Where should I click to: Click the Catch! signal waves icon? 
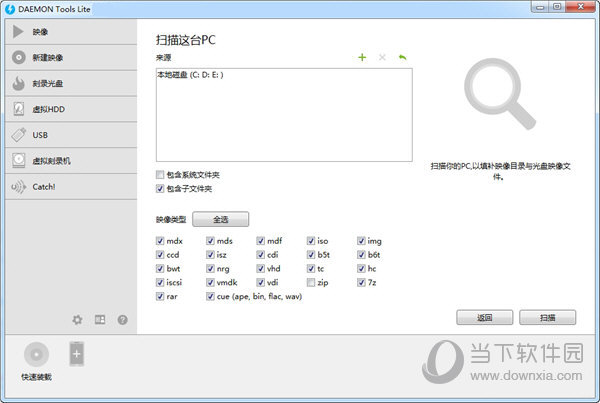click(x=18, y=187)
